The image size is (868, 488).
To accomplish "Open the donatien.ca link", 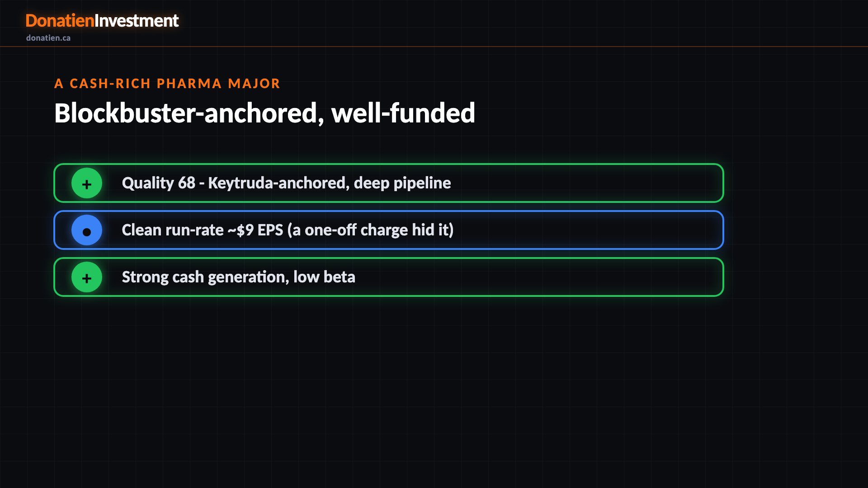I will click(x=48, y=38).
